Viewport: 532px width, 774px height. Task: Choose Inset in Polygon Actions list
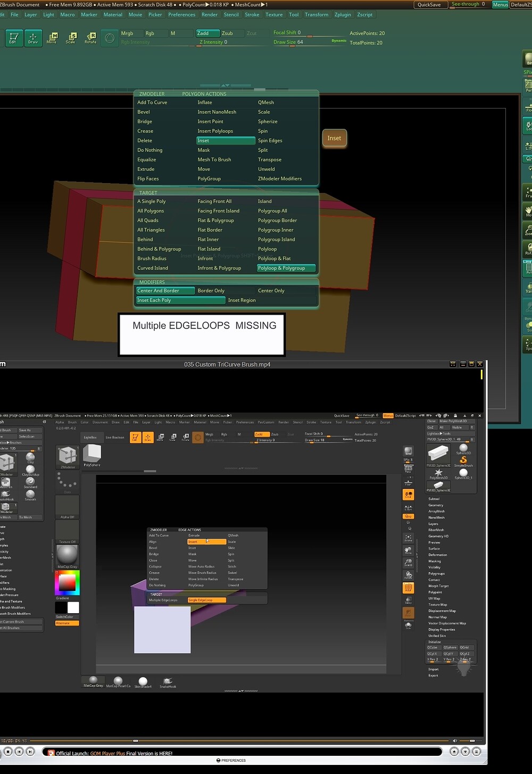click(226, 141)
